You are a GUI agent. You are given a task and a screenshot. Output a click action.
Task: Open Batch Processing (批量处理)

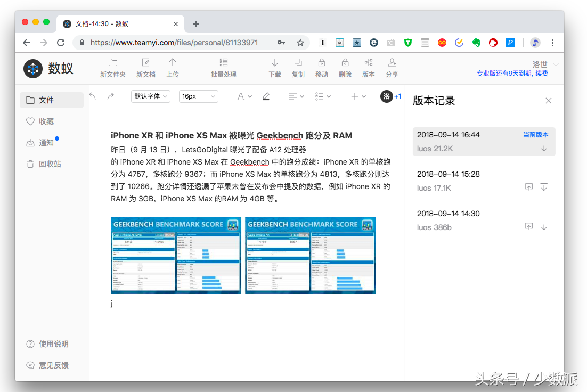click(224, 68)
